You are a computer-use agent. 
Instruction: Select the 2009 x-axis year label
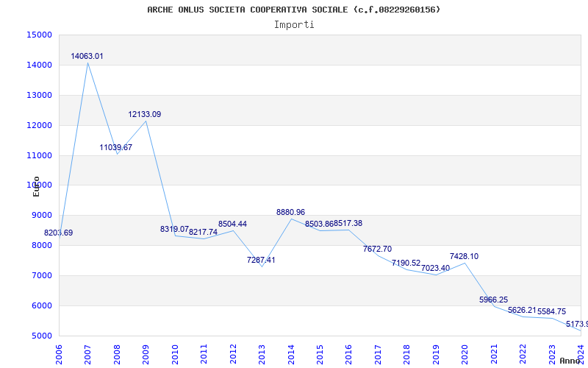[x=146, y=354]
